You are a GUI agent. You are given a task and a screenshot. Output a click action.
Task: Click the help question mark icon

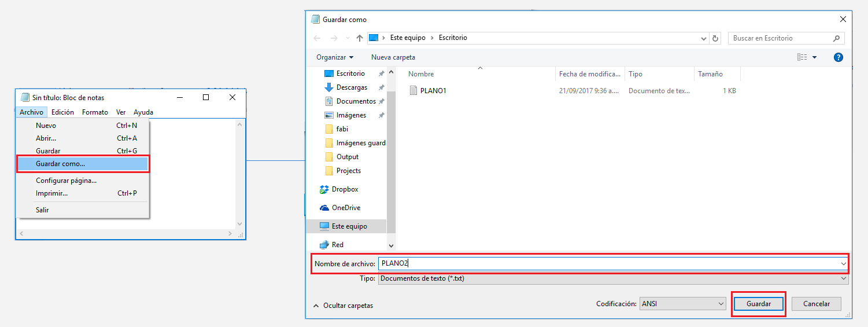838,57
